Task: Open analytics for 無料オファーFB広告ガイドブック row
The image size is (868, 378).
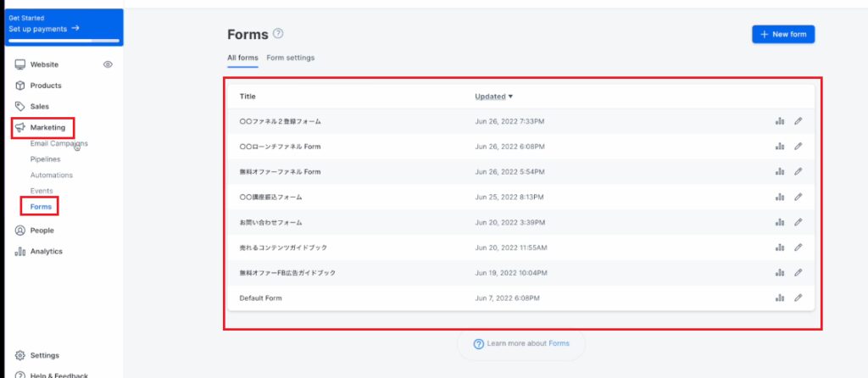Action: (x=780, y=272)
